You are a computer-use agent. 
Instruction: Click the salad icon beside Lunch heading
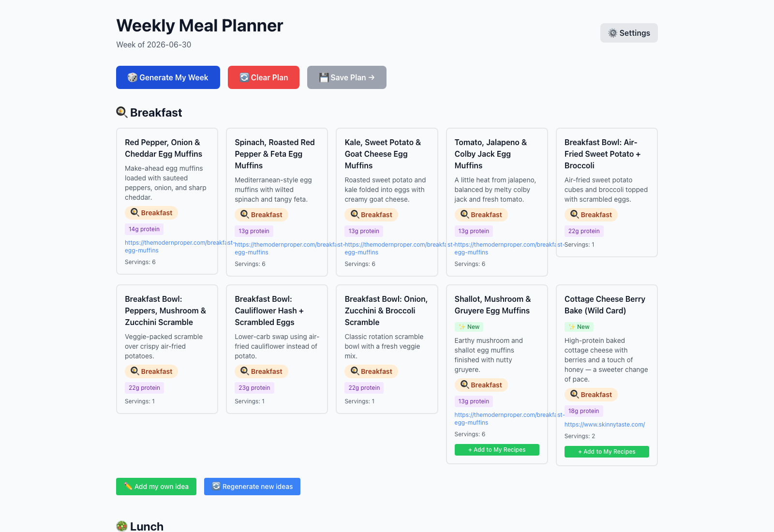tap(122, 526)
